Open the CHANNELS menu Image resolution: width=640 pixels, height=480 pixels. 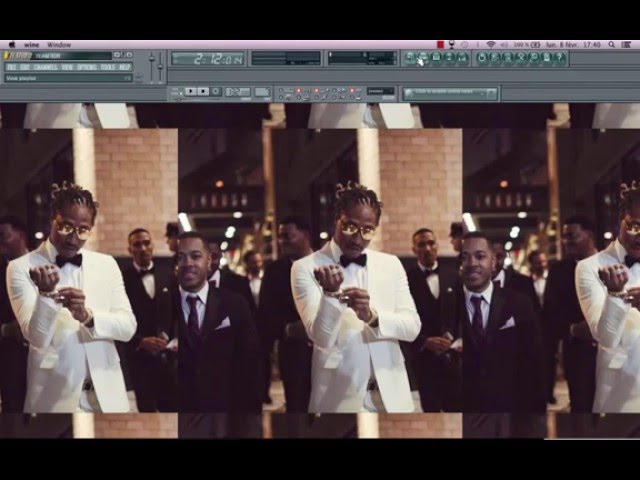[45, 67]
